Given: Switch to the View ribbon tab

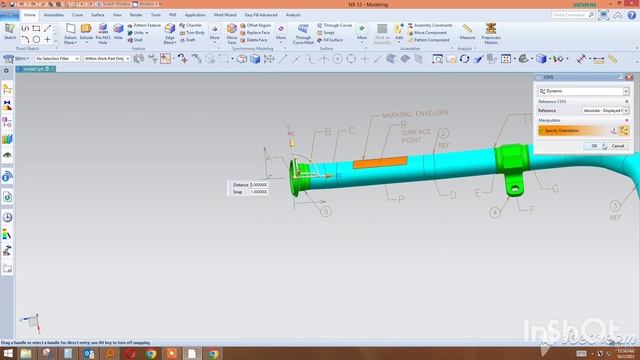Looking at the screenshot, I should (x=117, y=15).
